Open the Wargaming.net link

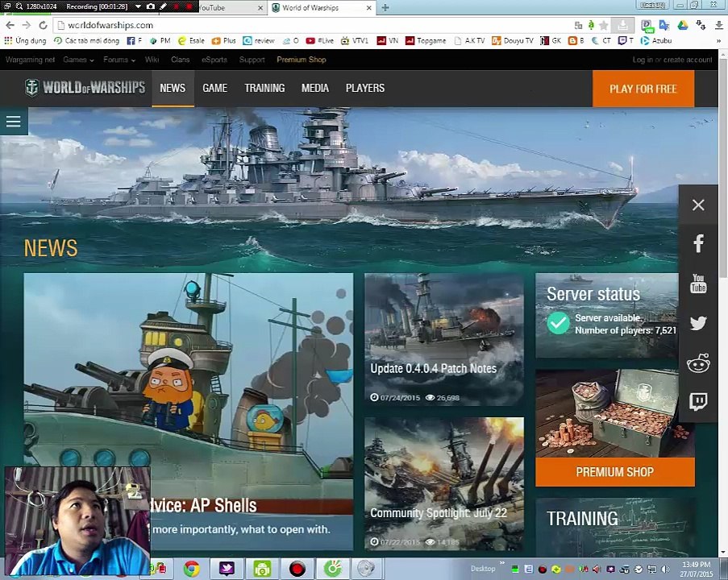point(30,60)
